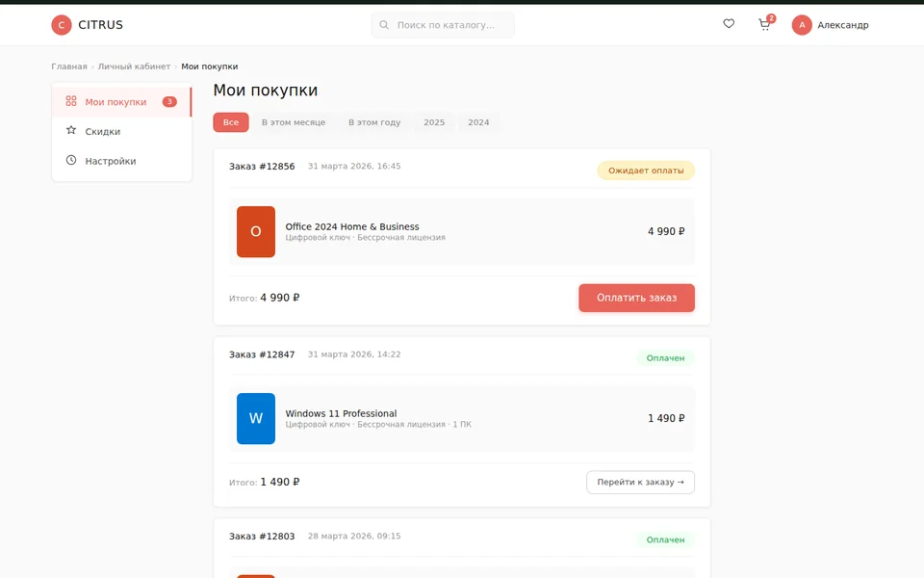This screenshot has width=924, height=578.
Task: Click the Оплатить заказ button
Action: pyautogui.click(x=636, y=298)
